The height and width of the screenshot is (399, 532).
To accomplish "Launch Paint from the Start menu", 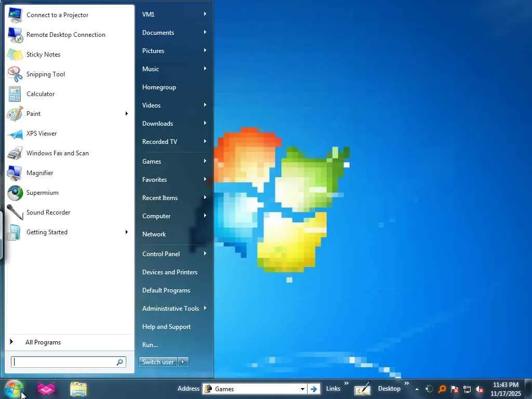I will pos(64,114).
